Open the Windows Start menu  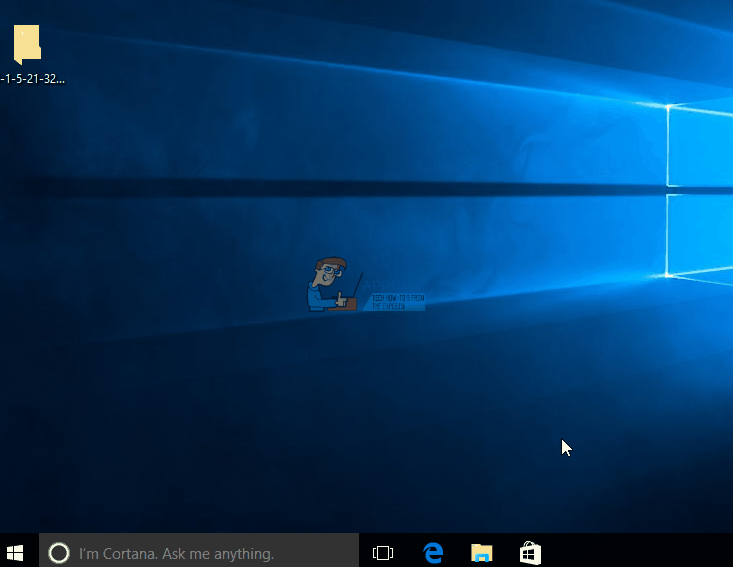[x=15, y=553]
